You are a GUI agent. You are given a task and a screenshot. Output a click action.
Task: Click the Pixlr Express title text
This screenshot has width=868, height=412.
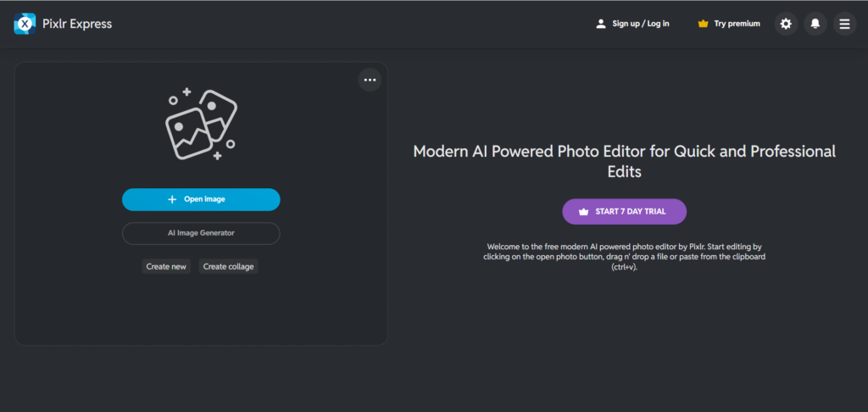(x=77, y=24)
